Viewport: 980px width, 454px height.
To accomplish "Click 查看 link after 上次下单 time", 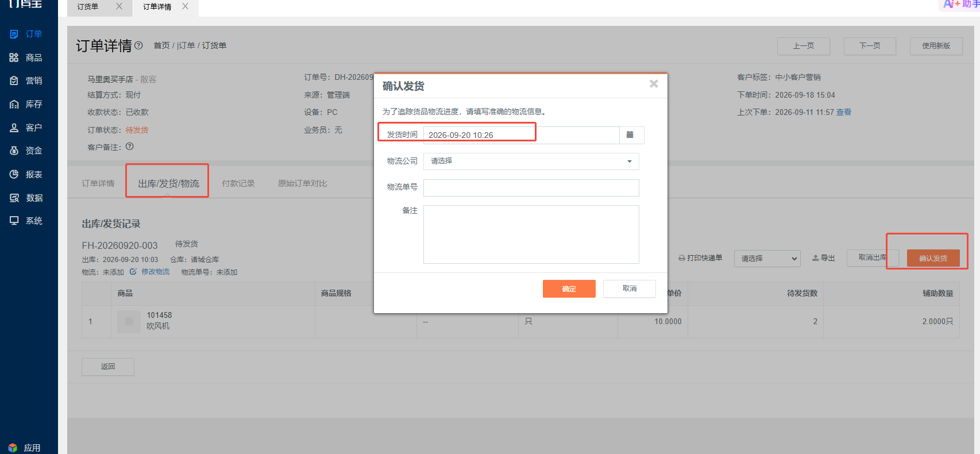I will coord(844,112).
